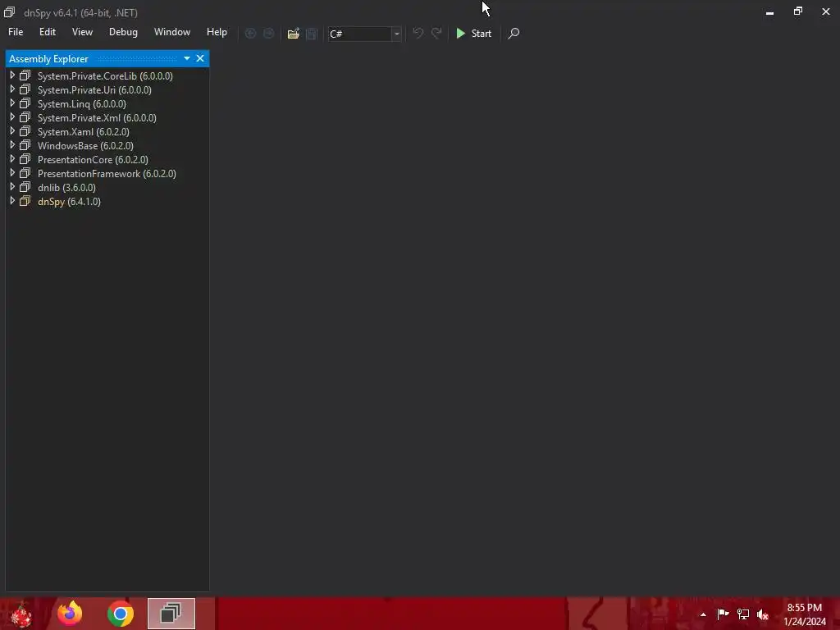Click the undo toolbar icon
The image size is (840, 630).
[418, 33]
